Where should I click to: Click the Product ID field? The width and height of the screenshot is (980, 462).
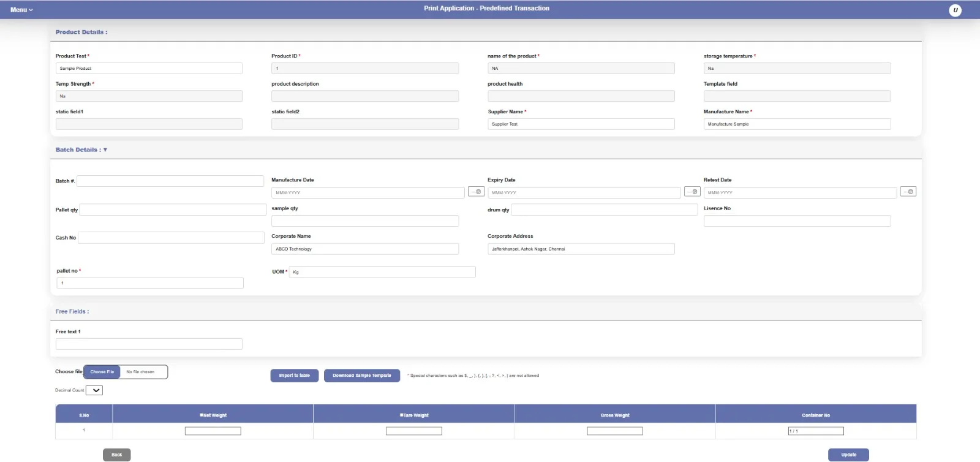pyautogui.click(x=365, y=69)
